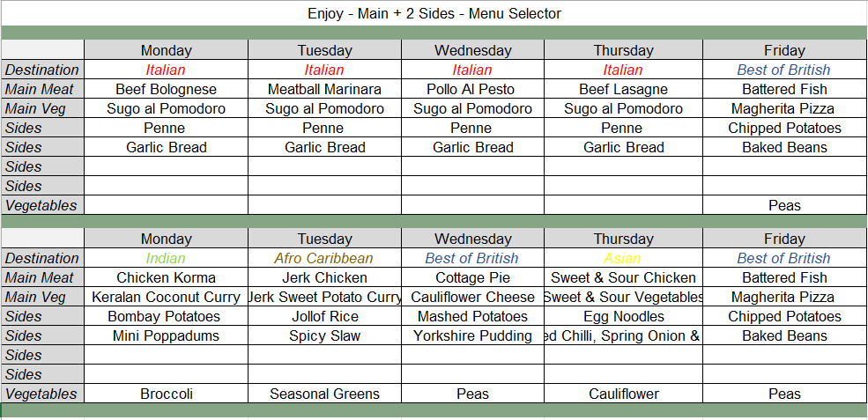868x420 pixels.
Task: Click the Pollo Al Pesto cell
Action: pos(472,89)
